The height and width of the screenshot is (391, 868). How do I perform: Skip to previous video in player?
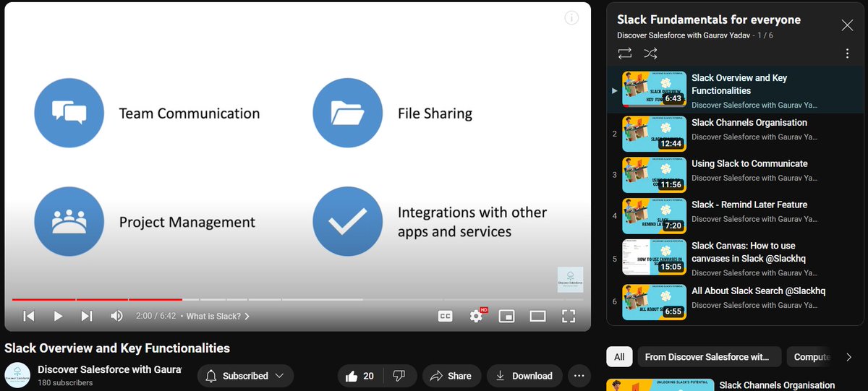click(x=29, y=316)
